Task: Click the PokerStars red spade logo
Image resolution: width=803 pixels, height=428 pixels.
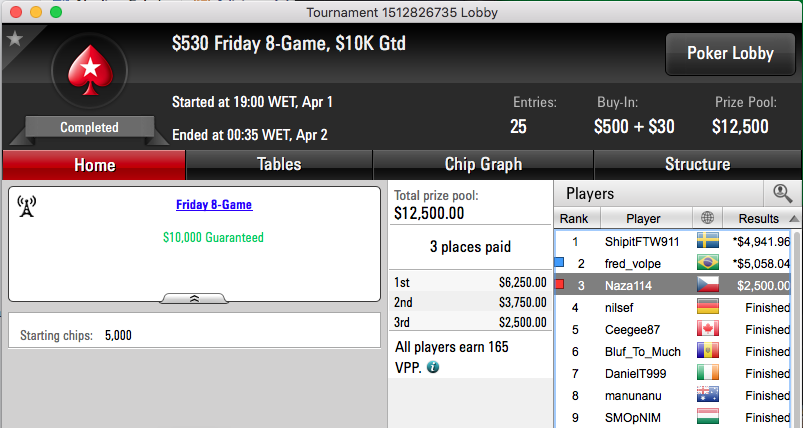Action: point(90,70)
